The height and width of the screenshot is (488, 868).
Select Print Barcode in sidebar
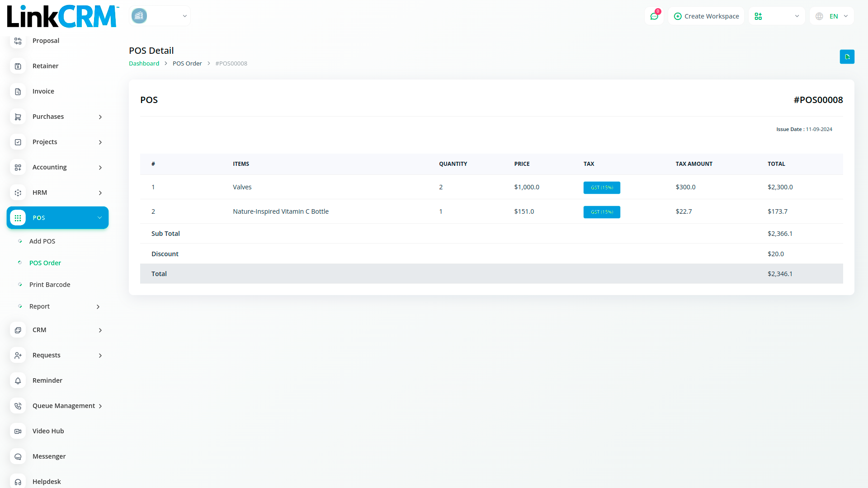pyautogui.click(x=50, y=285)
